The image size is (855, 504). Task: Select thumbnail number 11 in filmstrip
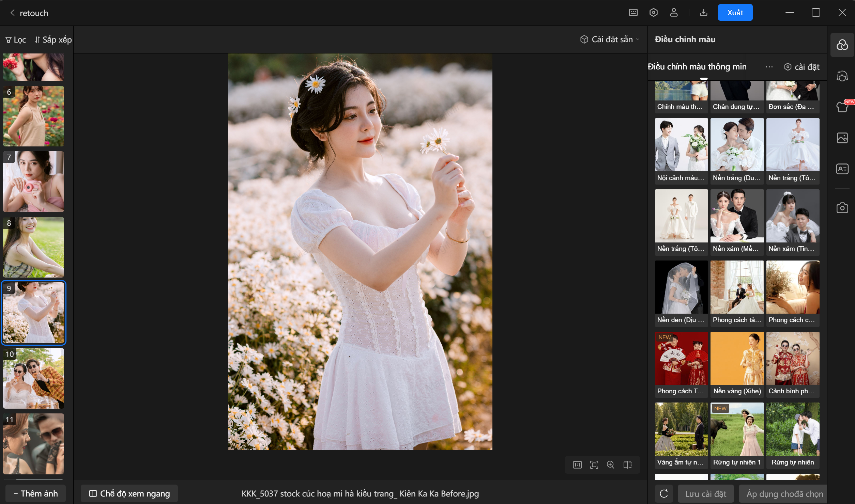coord(33,444)
